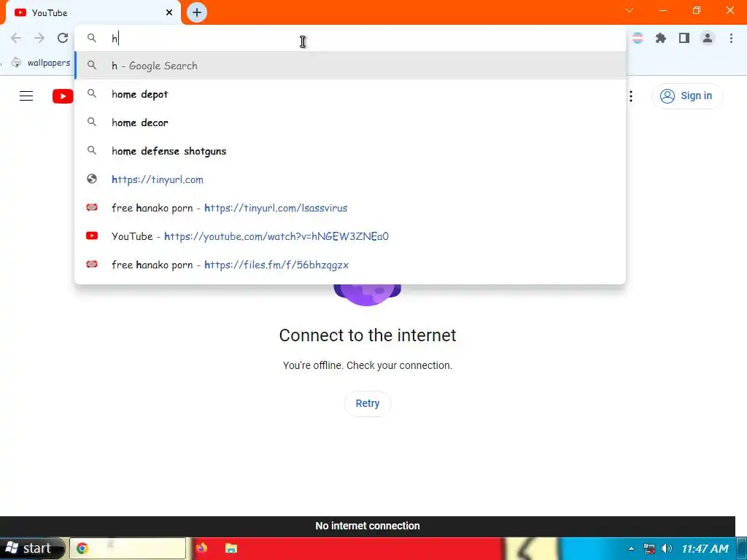Toggle the side panel icon
Image resolution: width=747 pixels, height=560 pixels.
pyautogui.click(x=684, y=38)
